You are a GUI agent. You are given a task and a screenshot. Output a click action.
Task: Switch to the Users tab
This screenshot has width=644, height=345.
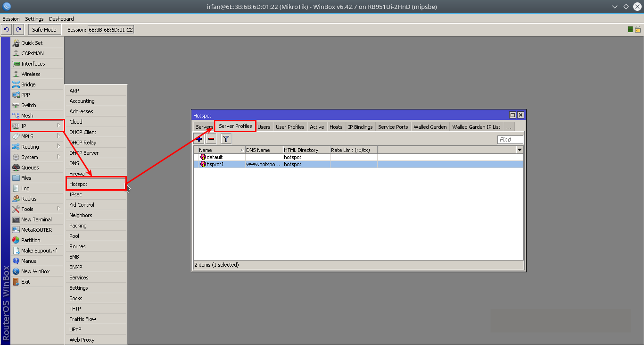[264, 127]
